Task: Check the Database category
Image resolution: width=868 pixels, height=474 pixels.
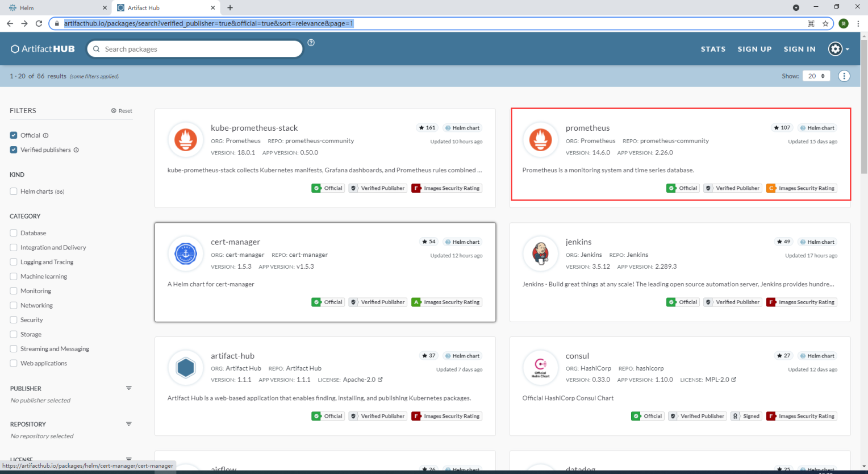Action: click(x=14, y=233)
